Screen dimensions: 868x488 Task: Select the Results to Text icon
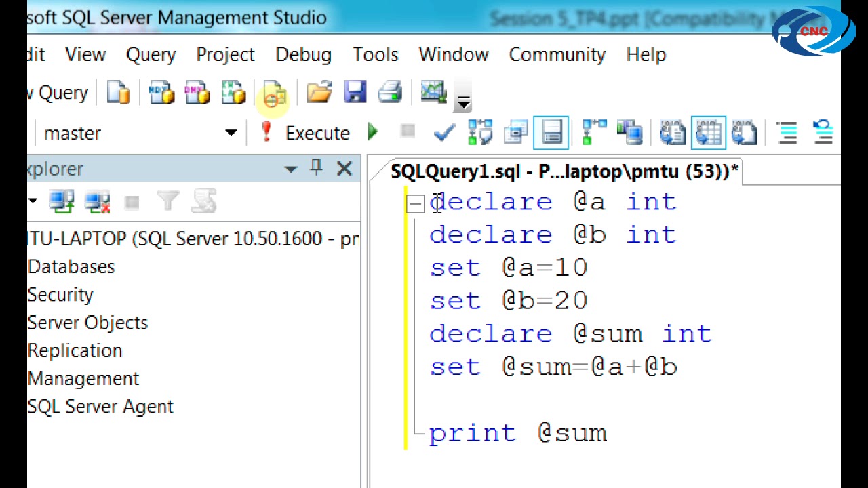[x=673, y=133]
